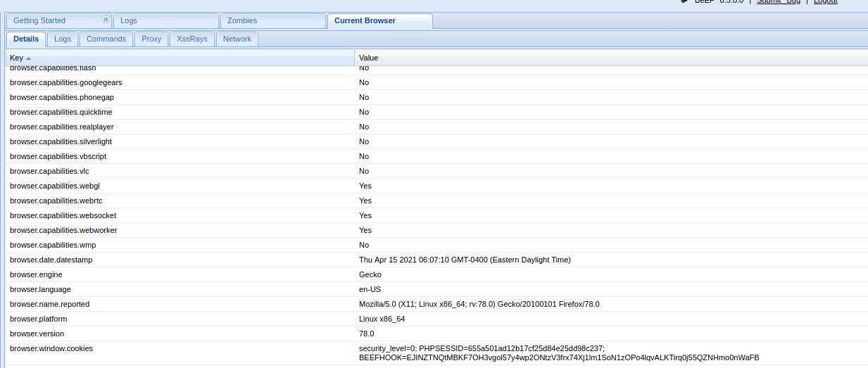868x368 pixels.
Task: Select browser.capabilities.vbscript key cell
Action: click(58, 156)
